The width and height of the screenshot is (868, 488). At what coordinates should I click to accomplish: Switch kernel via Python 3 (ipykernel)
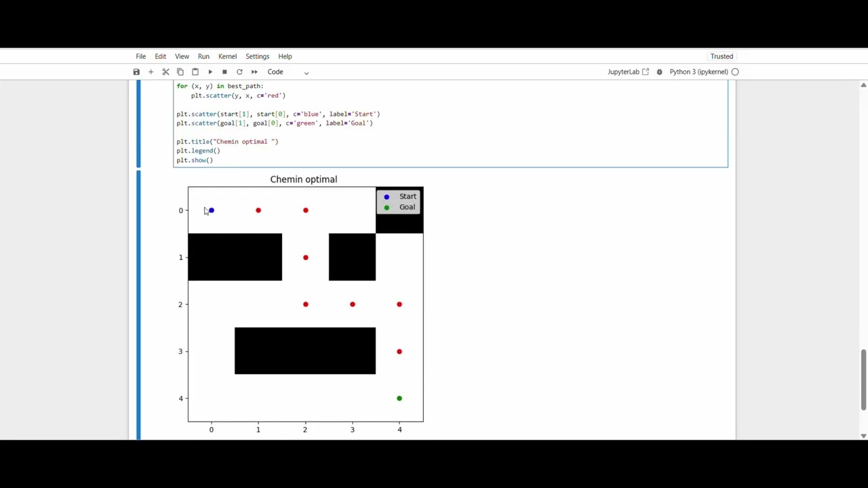point(698,72)
